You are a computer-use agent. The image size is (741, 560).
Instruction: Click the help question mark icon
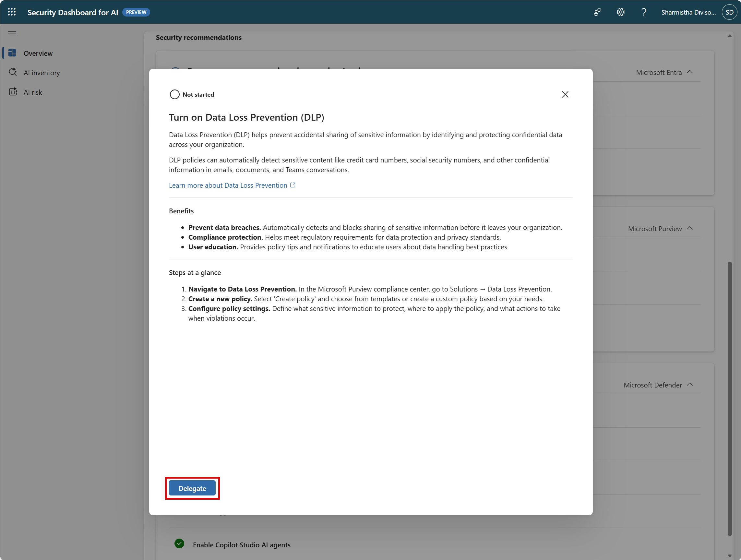pyautogui.click(x=643, y=12)
